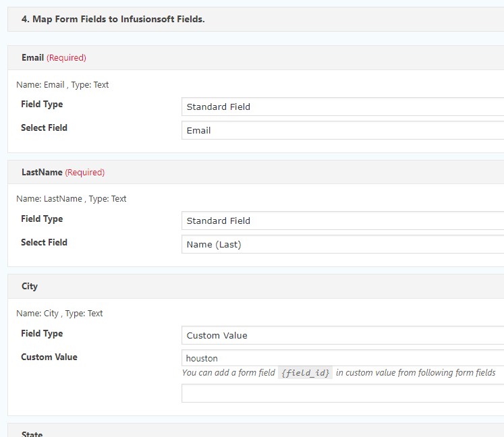Image resolution: width=504 pixels, height=437 pixels.
Task: Click the Field Type label in LastName section
Action: [x=42, y=218]
